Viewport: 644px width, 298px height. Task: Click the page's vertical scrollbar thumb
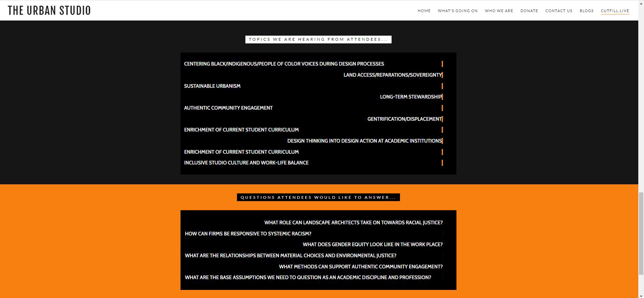pyautogui.click(x=641, y=233)
